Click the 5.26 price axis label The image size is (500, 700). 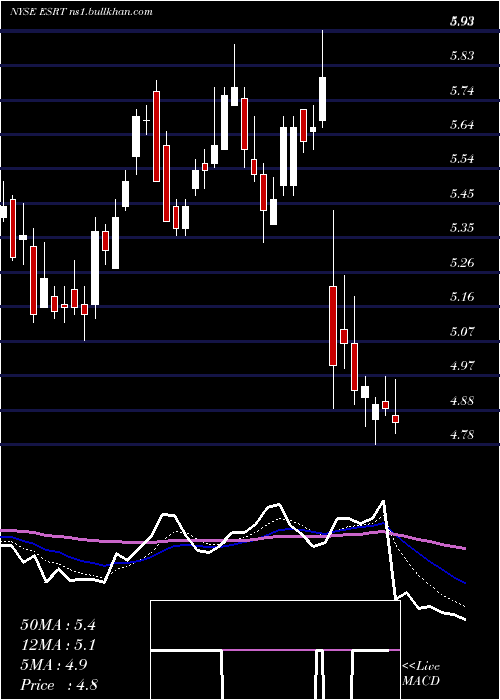[462, 262]
